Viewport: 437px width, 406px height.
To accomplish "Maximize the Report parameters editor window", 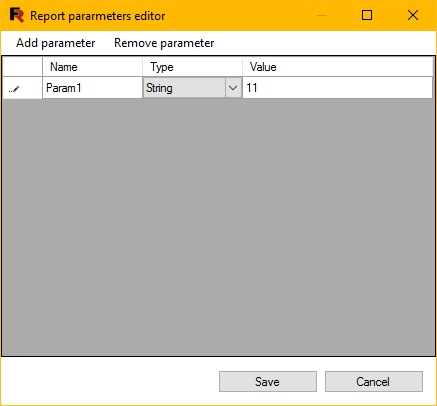I will (367, 15).
